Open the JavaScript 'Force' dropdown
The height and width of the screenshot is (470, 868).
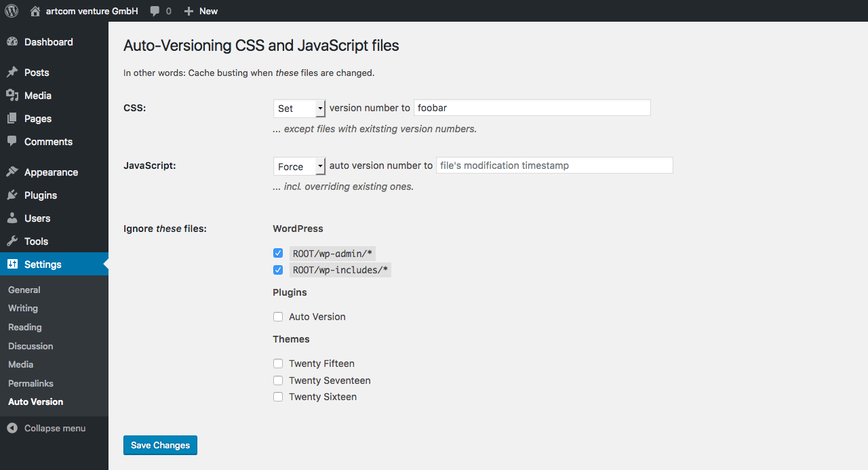300,166
